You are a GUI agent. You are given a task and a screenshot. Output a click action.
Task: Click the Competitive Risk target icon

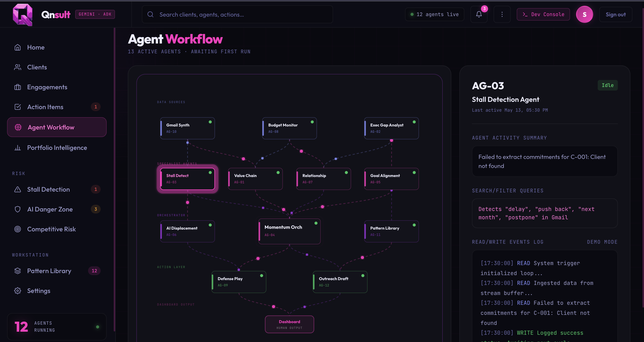coord(18,229)
